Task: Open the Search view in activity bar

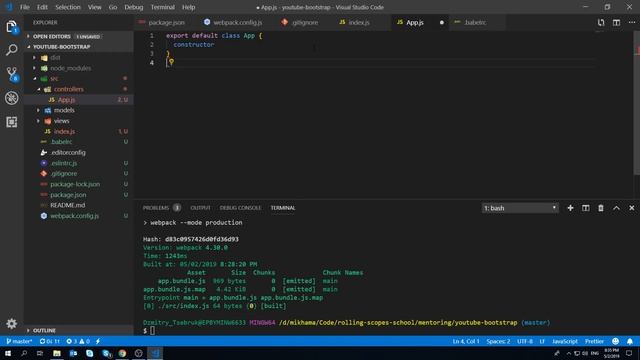Action: (x=11, y=50)
